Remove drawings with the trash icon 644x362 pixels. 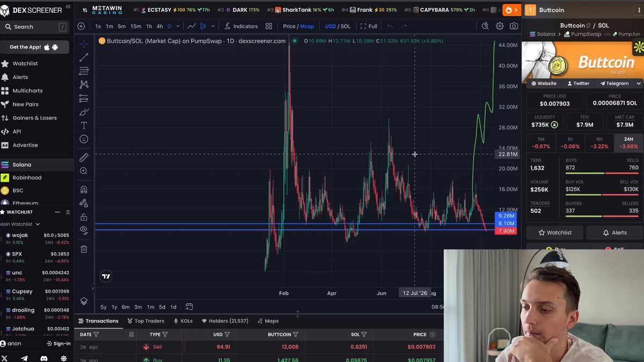84,249
